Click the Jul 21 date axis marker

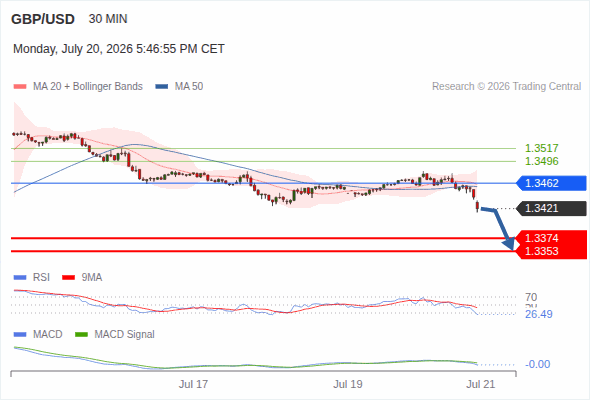(481, 384)
